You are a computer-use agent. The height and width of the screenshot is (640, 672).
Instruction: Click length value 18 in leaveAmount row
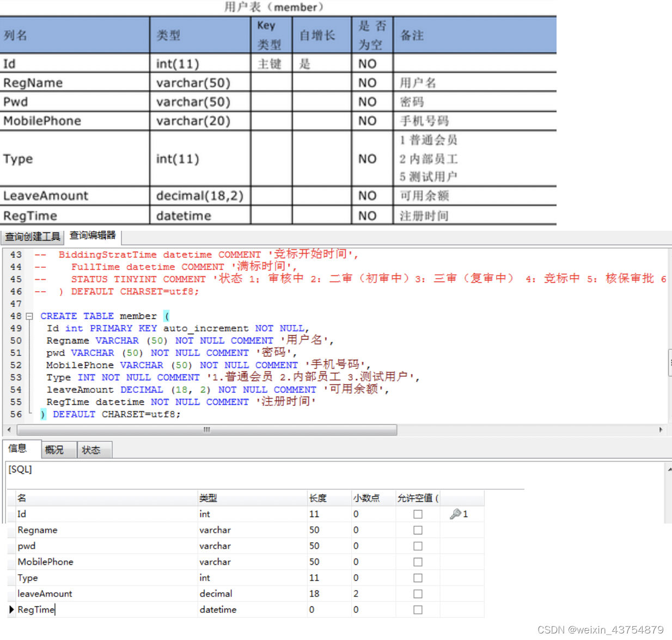point(329,594)
